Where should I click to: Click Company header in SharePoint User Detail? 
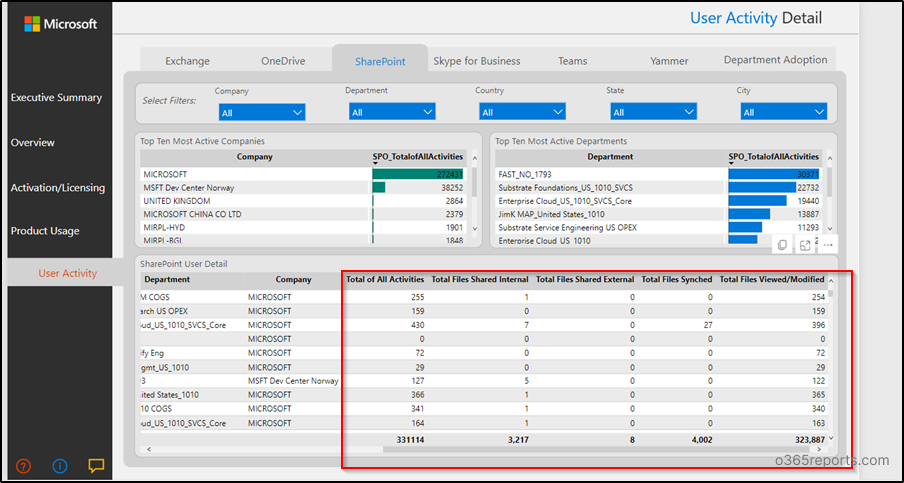[293, 280]
